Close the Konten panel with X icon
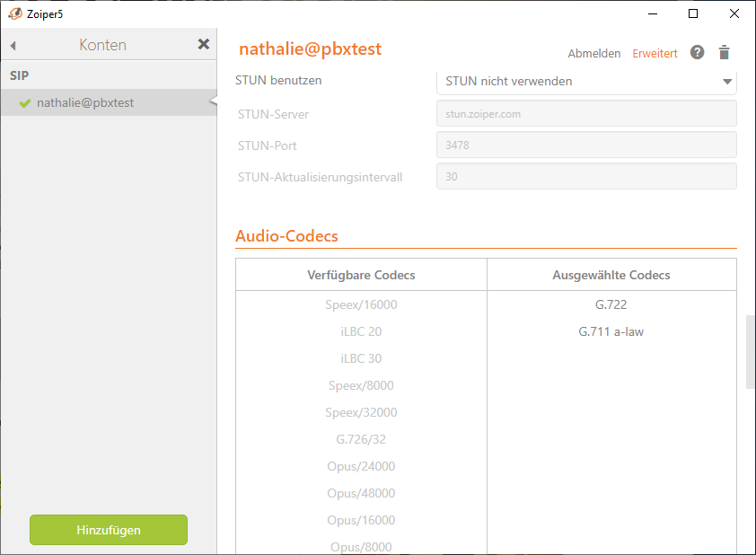The image size is (756, 555). point(204,44)
